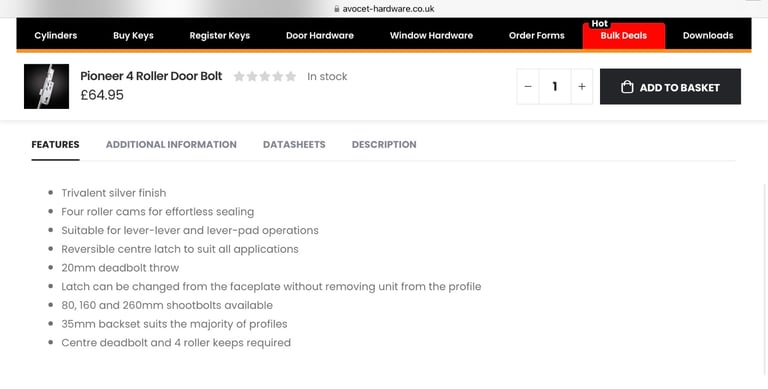Click the padlock icon in address bar
Screen dimensions: 768x389
click(x=336, y=9)
